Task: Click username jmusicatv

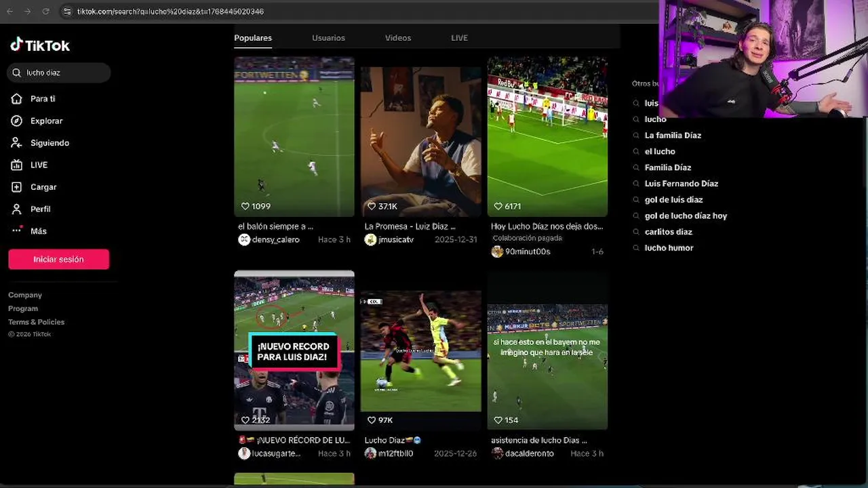Action: click(396, 240)
